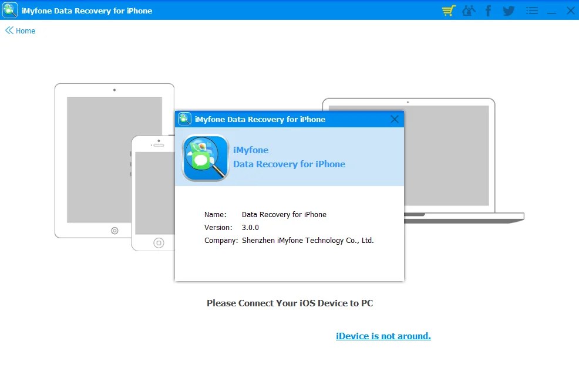The height and width of the screenshot is (392, 579).
Task: Close the About dialog box
Action: [x=395, y=119]
